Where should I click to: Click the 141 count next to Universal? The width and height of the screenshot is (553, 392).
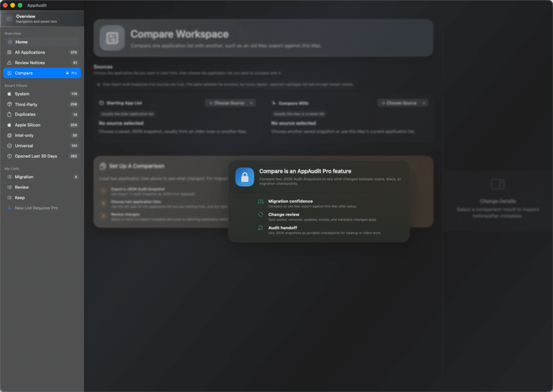click(74, 146)
